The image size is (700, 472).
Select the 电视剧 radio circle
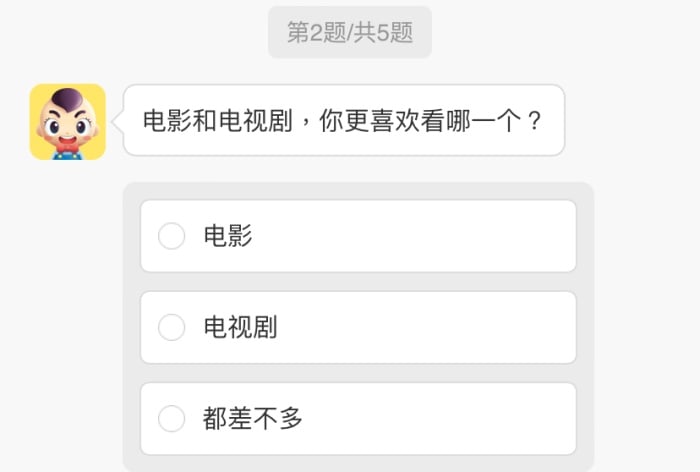tap(172, 327)
